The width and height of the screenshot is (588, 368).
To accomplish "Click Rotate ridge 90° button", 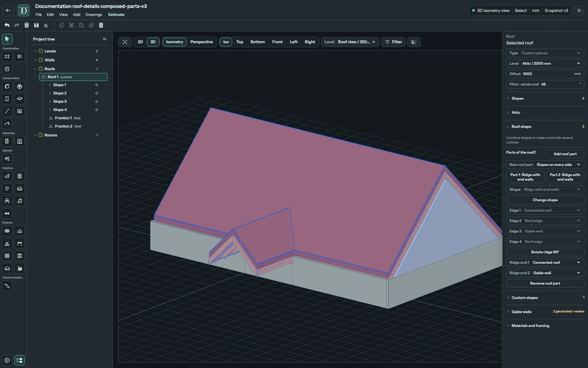I will [545, 252].
